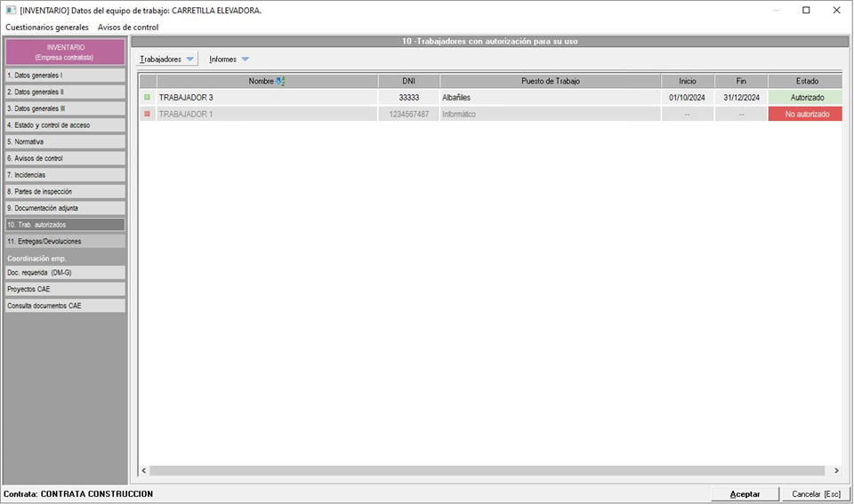Open 6. Avisos de control section
The image size is (854, 504).
[x=65, y=158]
